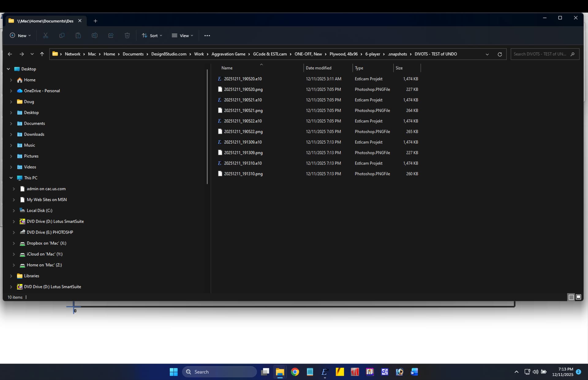Viewport: 588px width, 380px height.
Task: Open Chrome from the taskbar
Action: click(x=295, y=372)
